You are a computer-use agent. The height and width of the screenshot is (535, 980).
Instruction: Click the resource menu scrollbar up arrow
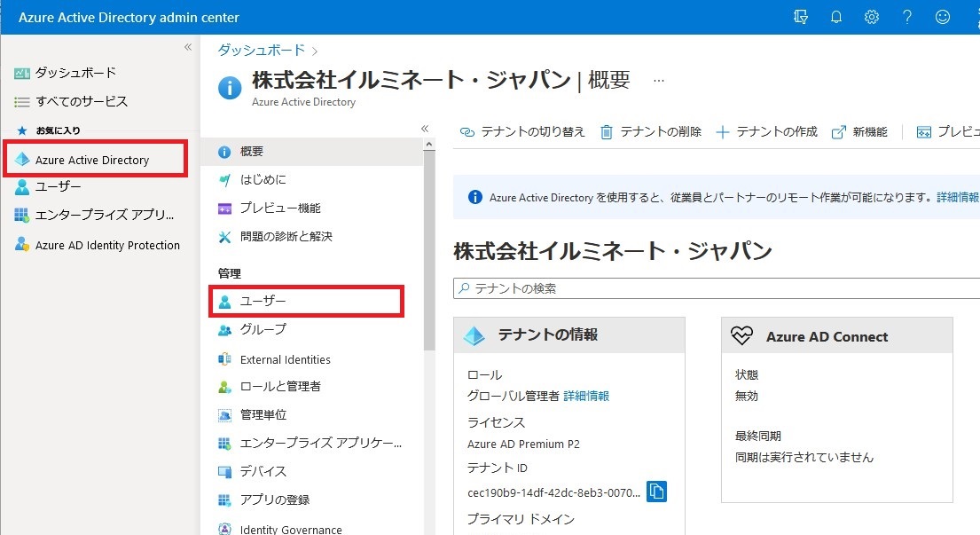tap(428, 145)
